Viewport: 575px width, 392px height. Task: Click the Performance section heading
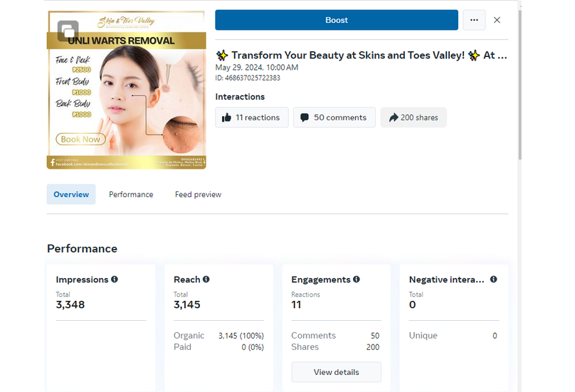coord(82,248)
